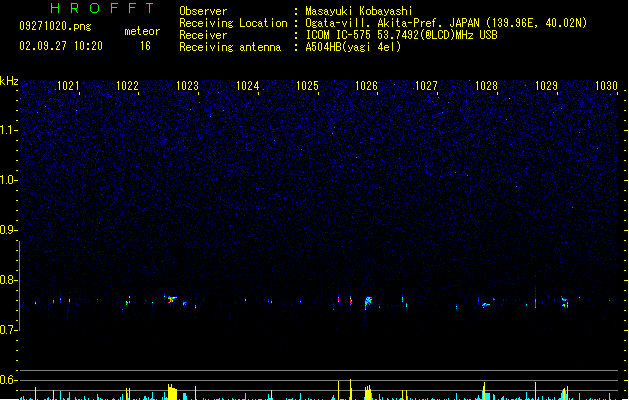
Task: Click the 1026 time axis label
Action: tap(367, 86)
